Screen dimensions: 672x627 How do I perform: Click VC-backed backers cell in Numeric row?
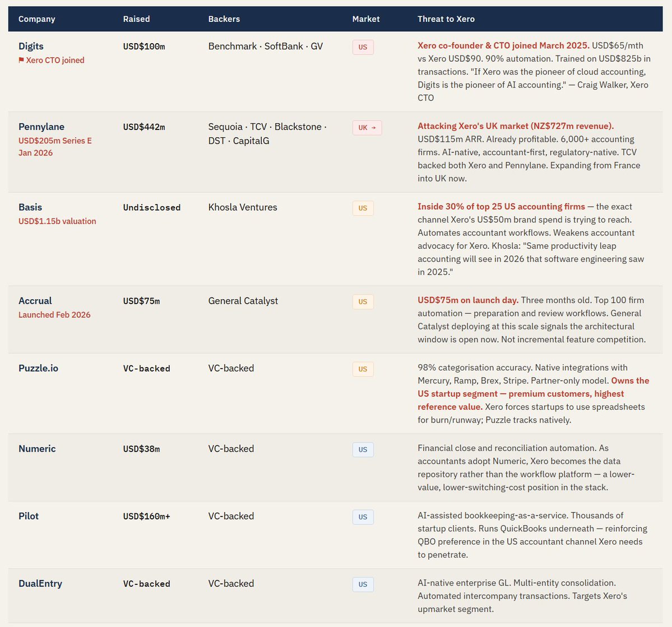[x=231, y=449]
